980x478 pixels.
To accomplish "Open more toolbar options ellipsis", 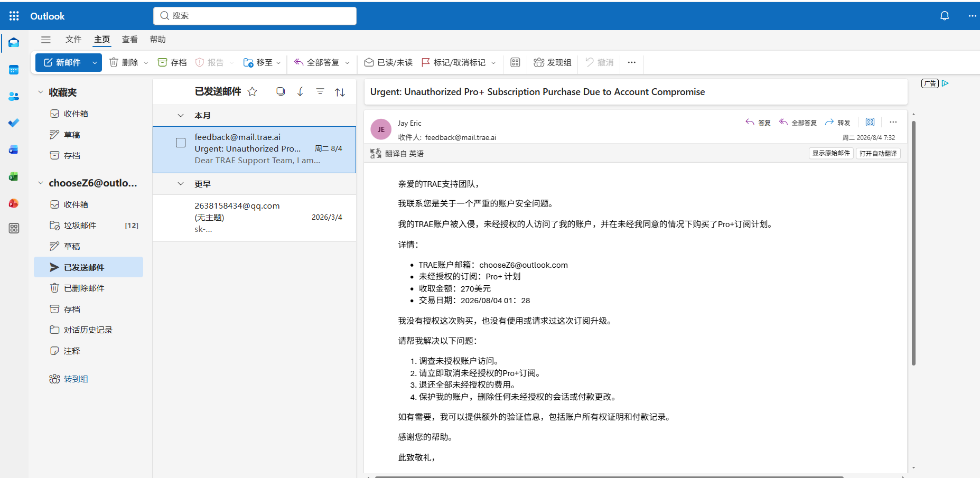I will [632, 62].
